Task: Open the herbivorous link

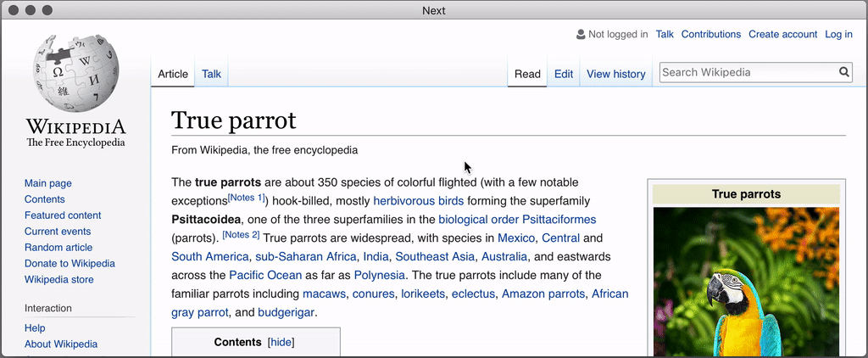Action: point(404,200)
